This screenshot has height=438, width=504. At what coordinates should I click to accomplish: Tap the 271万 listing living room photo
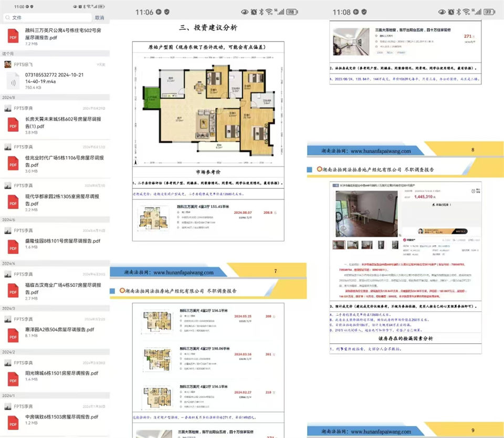[x=351, y=41]
